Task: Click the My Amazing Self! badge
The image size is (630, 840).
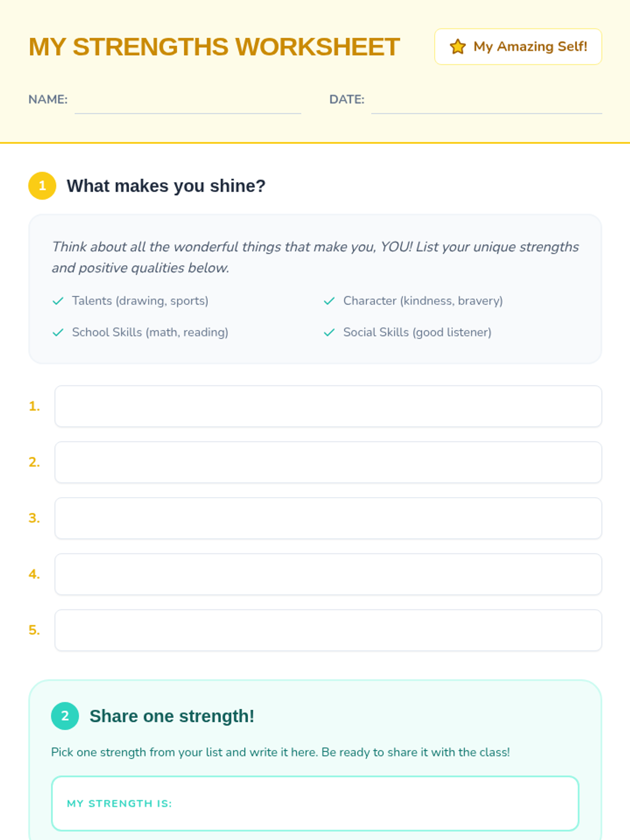Action: (x=518, y=47)
